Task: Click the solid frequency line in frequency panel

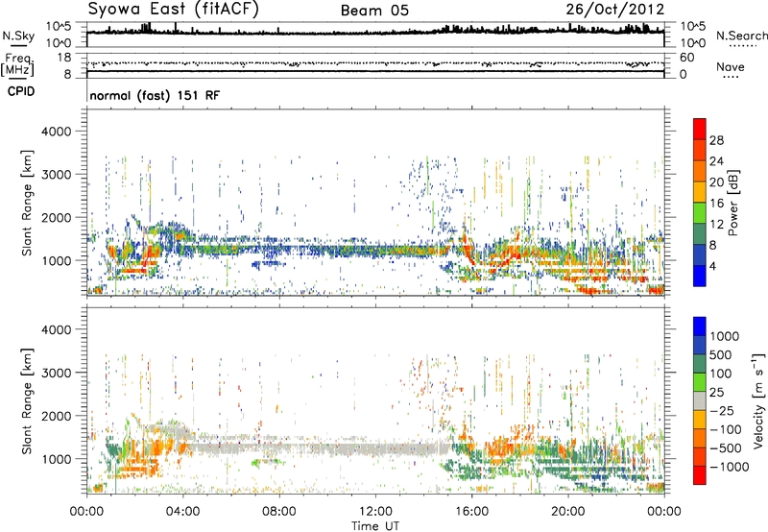Action: 375,71
